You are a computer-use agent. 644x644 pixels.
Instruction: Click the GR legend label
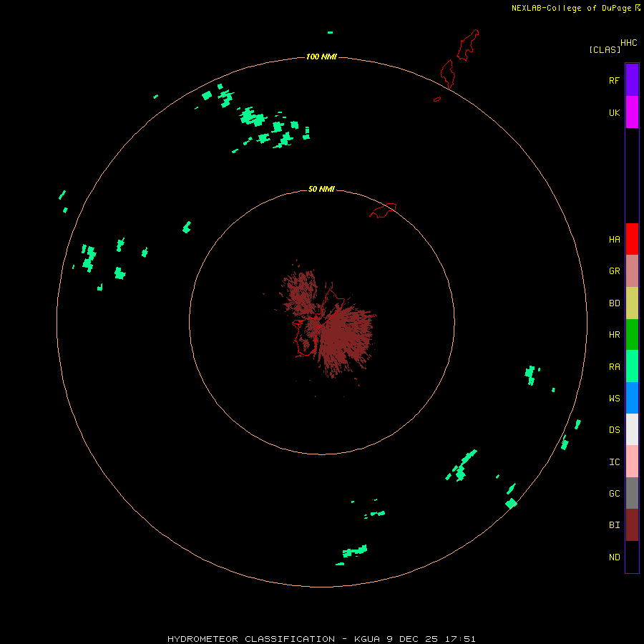coord(614,271)
